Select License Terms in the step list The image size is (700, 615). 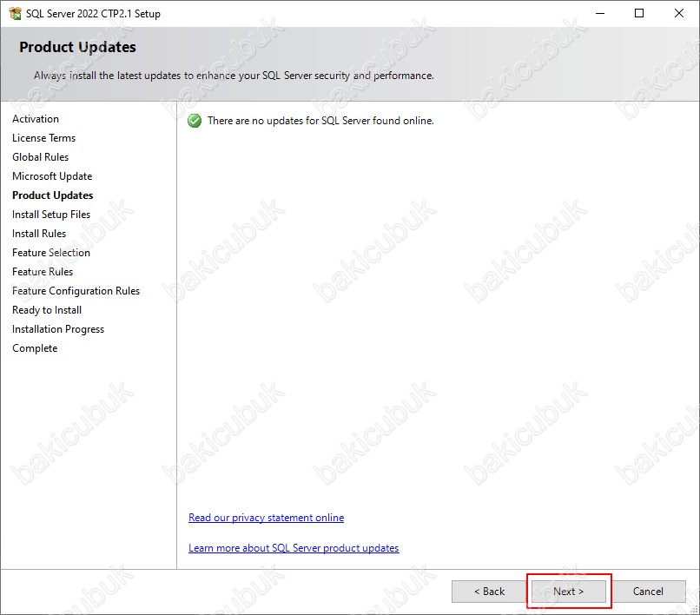click(43, 138)
